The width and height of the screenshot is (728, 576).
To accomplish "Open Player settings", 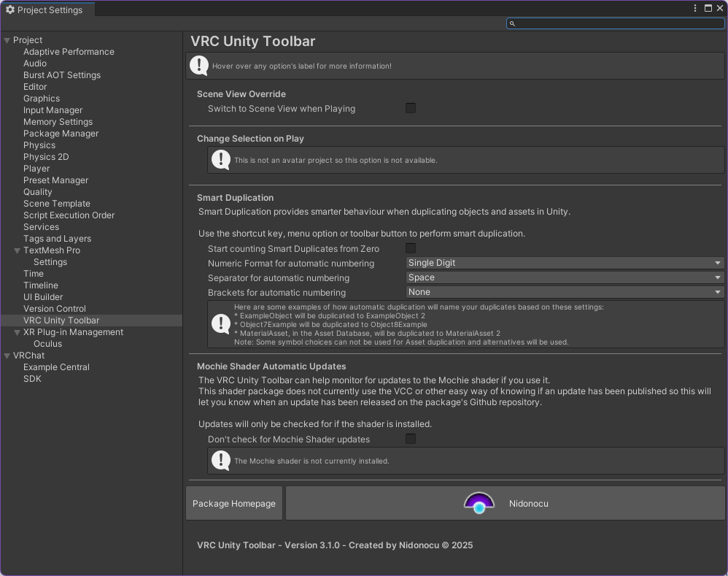I will click(x=36, y=168).
